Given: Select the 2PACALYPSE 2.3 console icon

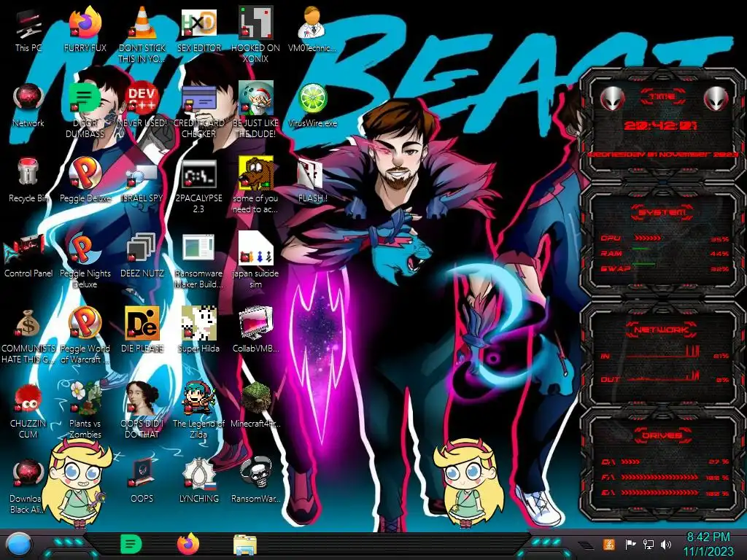Looking at the screenshot, I should click(198, 186).
